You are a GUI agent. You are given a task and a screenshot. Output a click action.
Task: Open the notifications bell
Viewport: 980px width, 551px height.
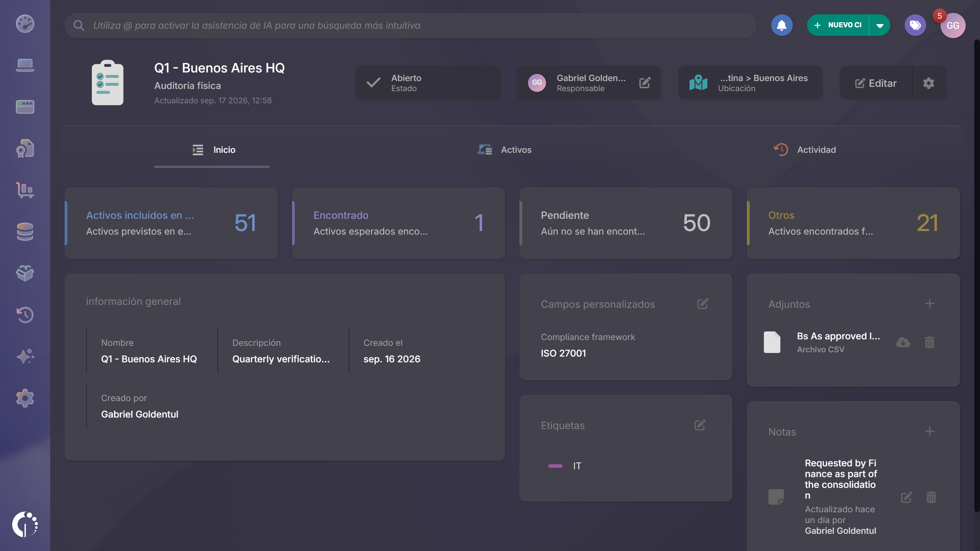(781, 25)
